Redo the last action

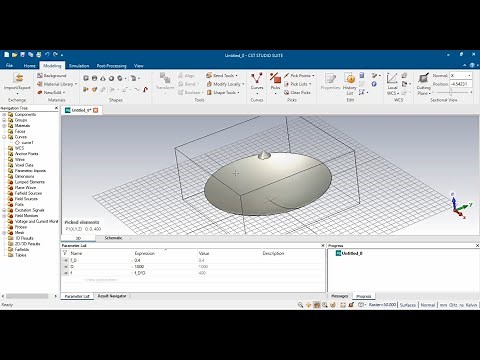click(55, 54)
